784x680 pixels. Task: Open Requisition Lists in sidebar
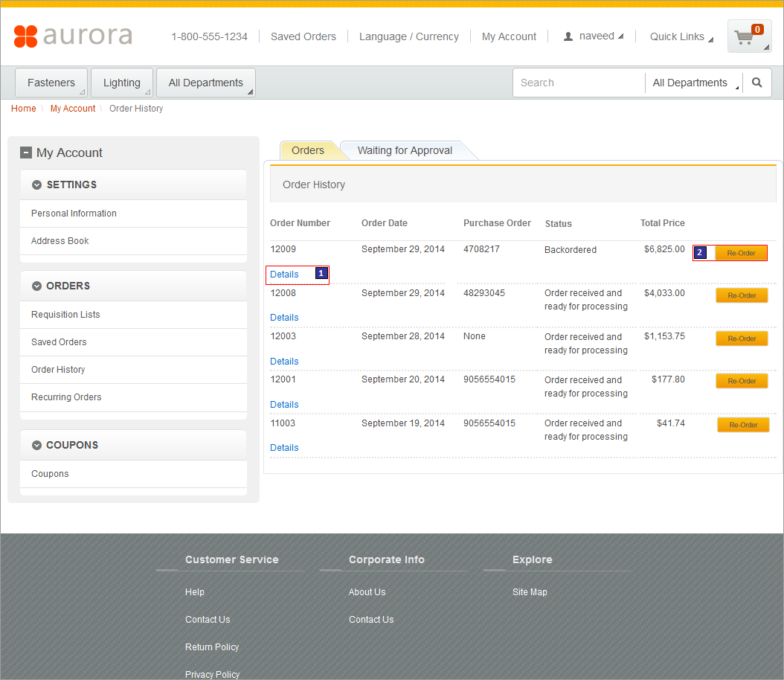(x=65, y=315)
